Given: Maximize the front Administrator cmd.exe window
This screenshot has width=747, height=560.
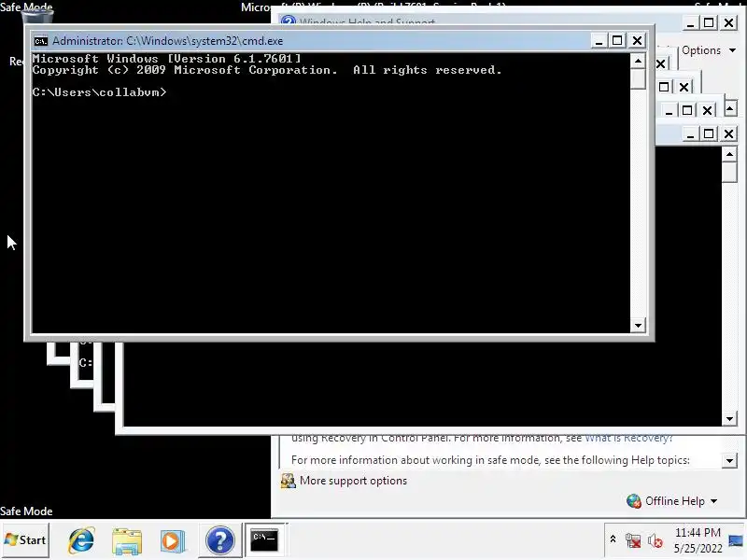Looking at the screenshot, I should [x=617, y=41].
